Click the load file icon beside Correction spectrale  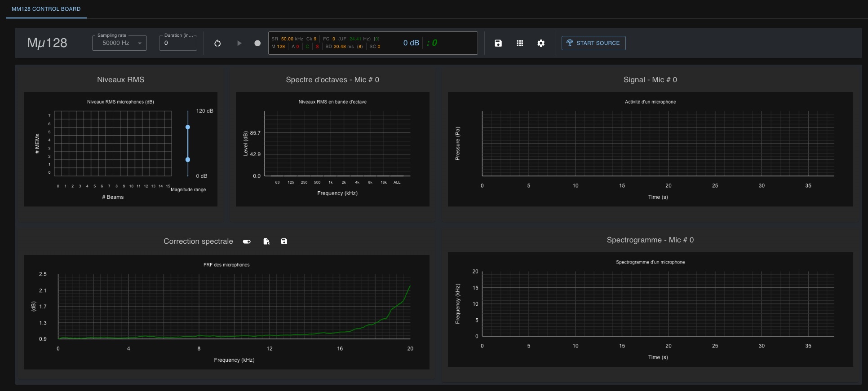266,242
